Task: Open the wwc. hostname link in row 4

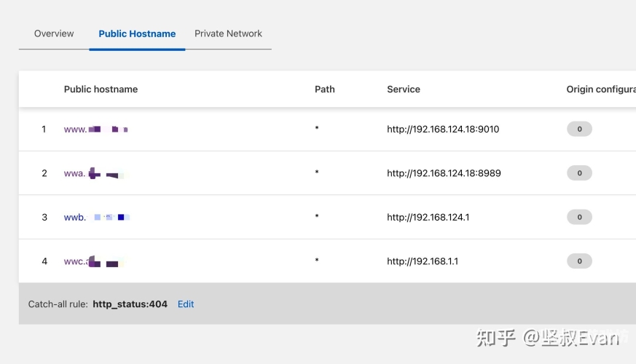Action: [92, 261]
